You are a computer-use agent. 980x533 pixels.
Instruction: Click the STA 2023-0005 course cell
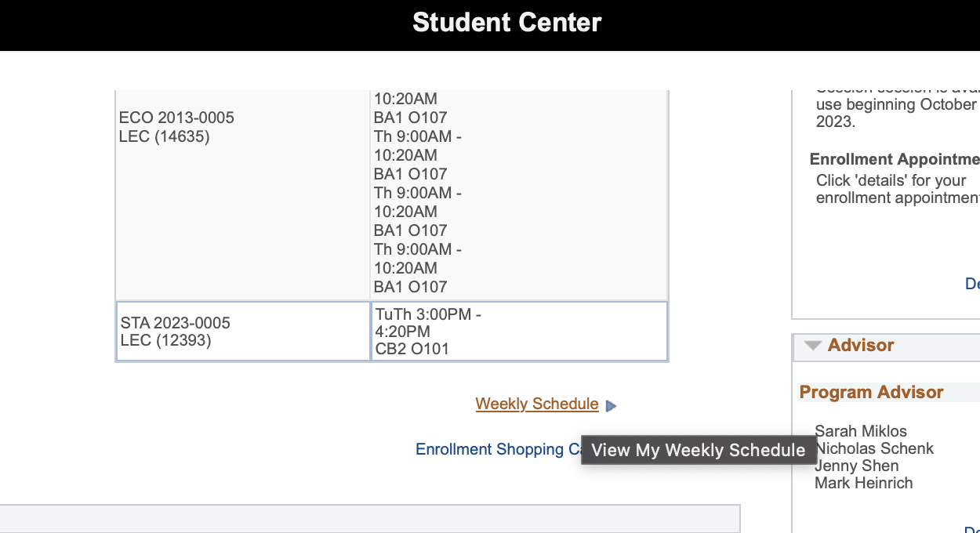(175, 332)
